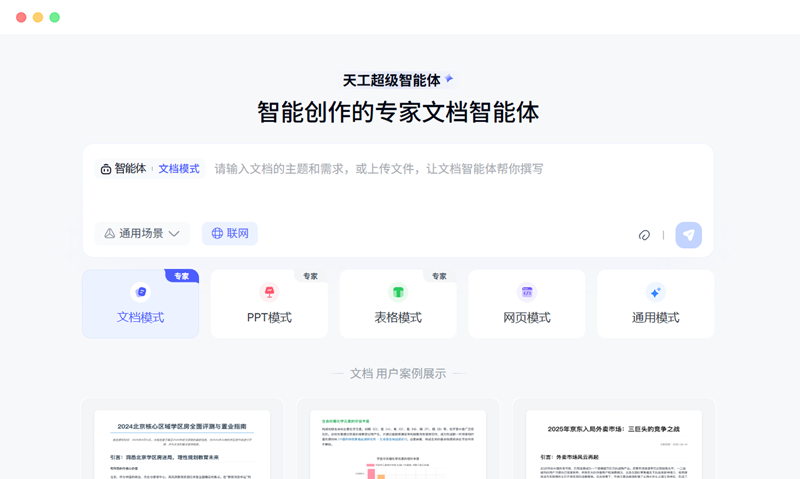Click the 专家 badge on PPT模式 card

pyautogui.click(x=311, y=276)
